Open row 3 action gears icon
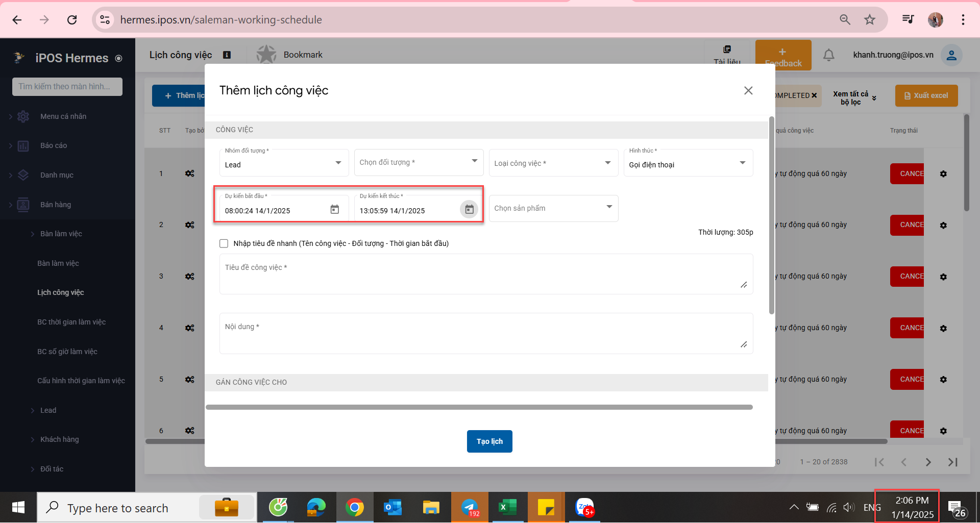The width and height of the screenshot is (980, 523). point(190,277)
